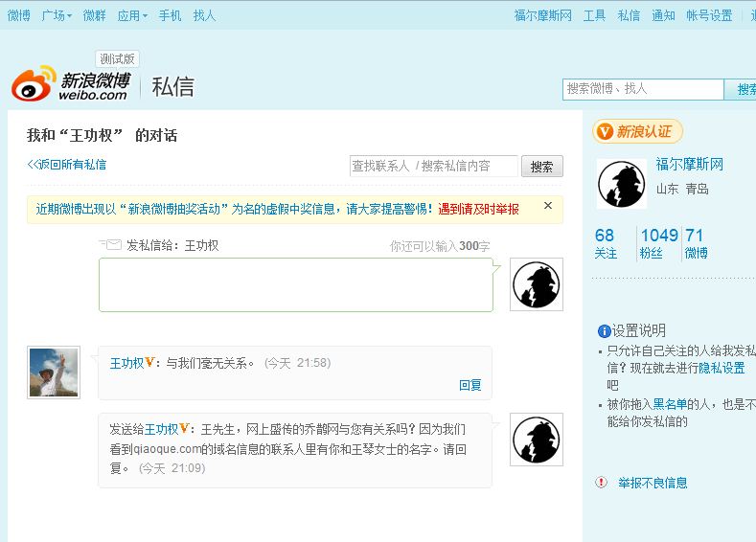Click the 私信 page heading

(172, 87)
